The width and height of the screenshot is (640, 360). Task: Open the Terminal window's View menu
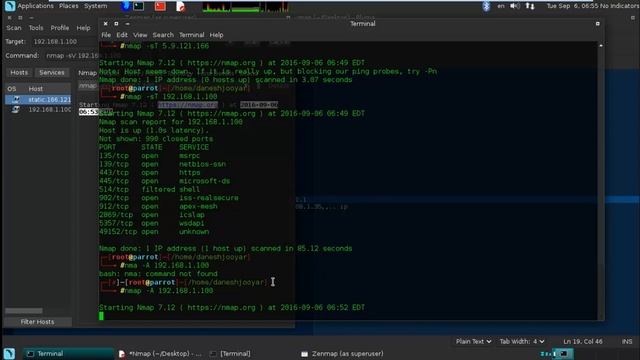(140, 35)
